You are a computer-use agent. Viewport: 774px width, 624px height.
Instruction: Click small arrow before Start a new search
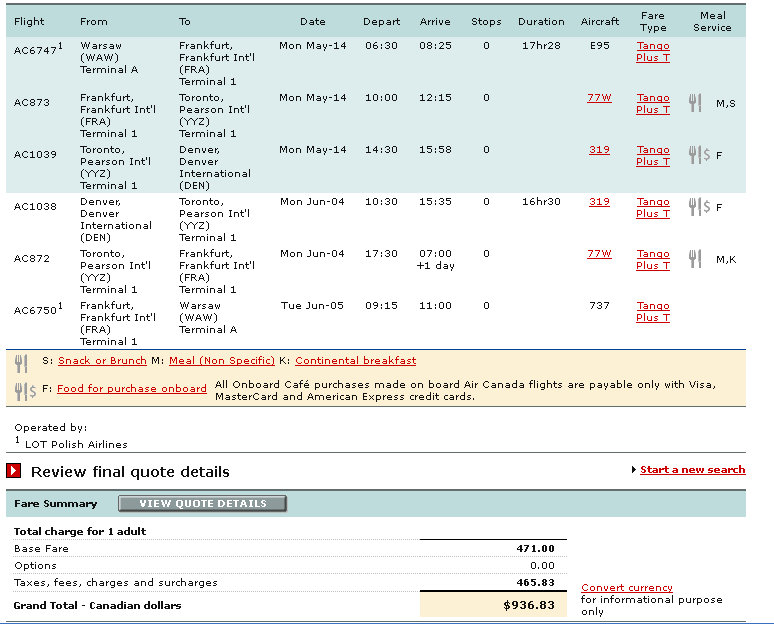pos(634,469)
